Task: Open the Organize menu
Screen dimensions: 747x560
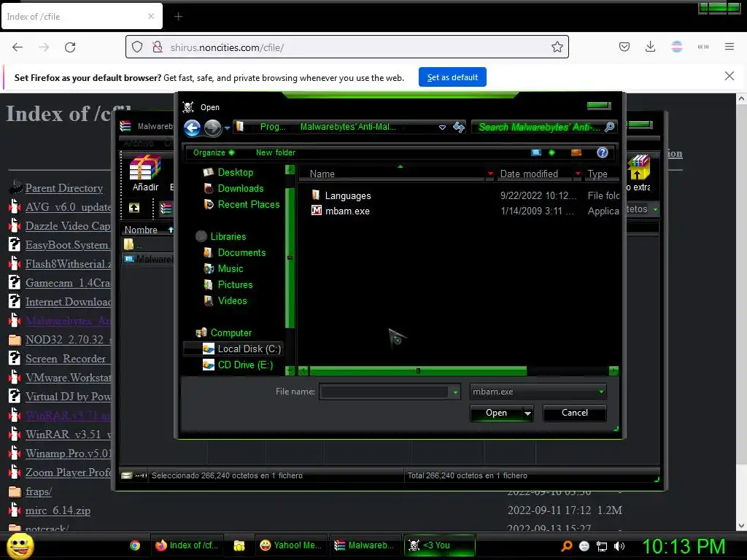Action: 214,152
